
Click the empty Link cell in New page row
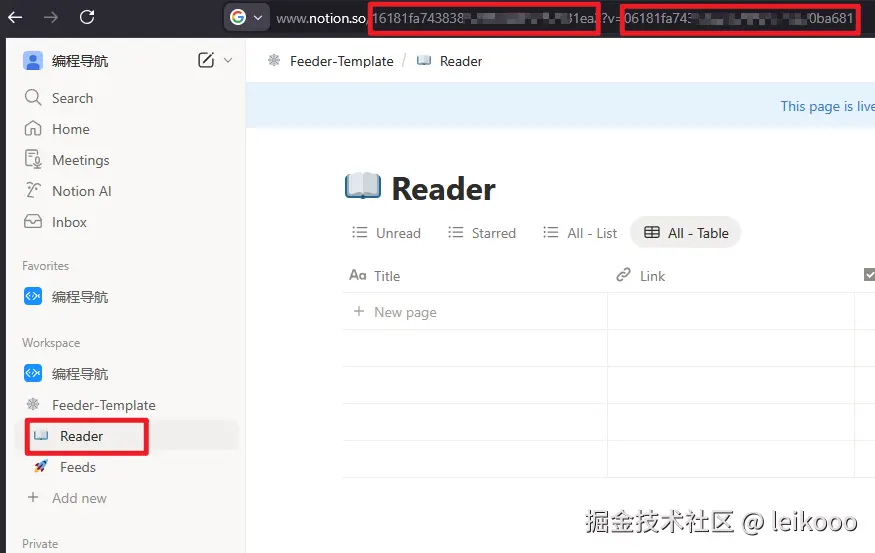(x=731, y=311)
